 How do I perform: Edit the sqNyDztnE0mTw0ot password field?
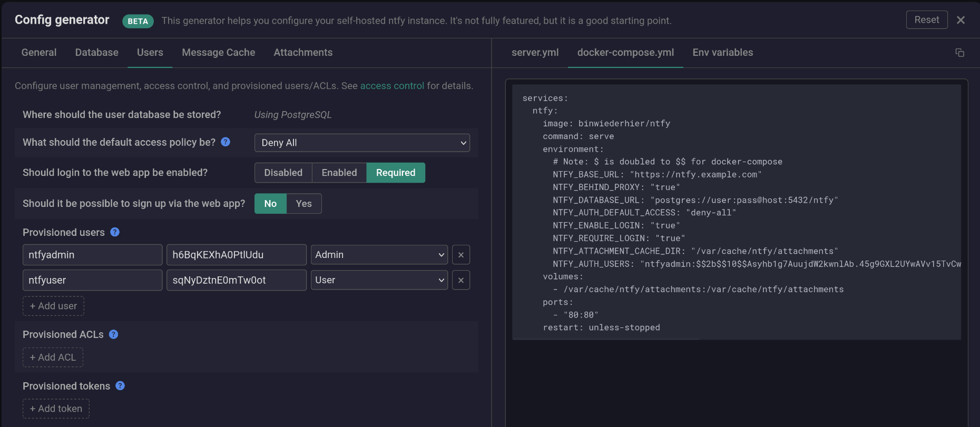click(x=237, y=280)
